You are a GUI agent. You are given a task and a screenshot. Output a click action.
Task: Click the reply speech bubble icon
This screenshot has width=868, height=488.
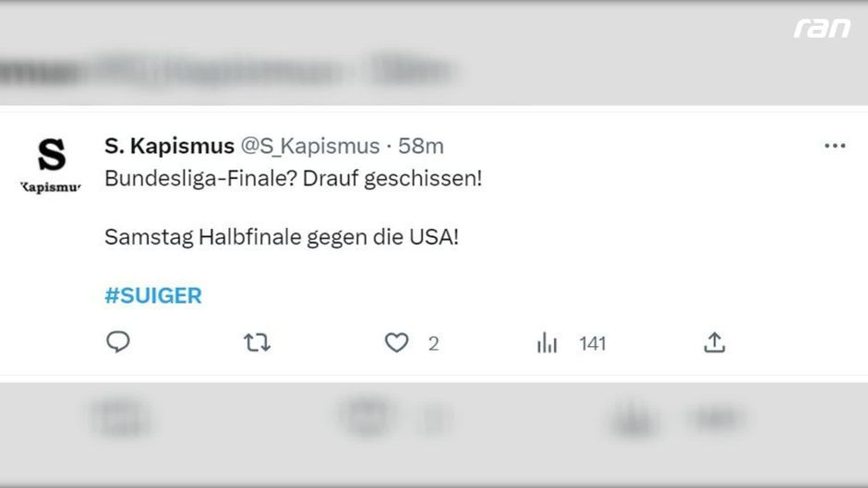[x=118, y=343]
